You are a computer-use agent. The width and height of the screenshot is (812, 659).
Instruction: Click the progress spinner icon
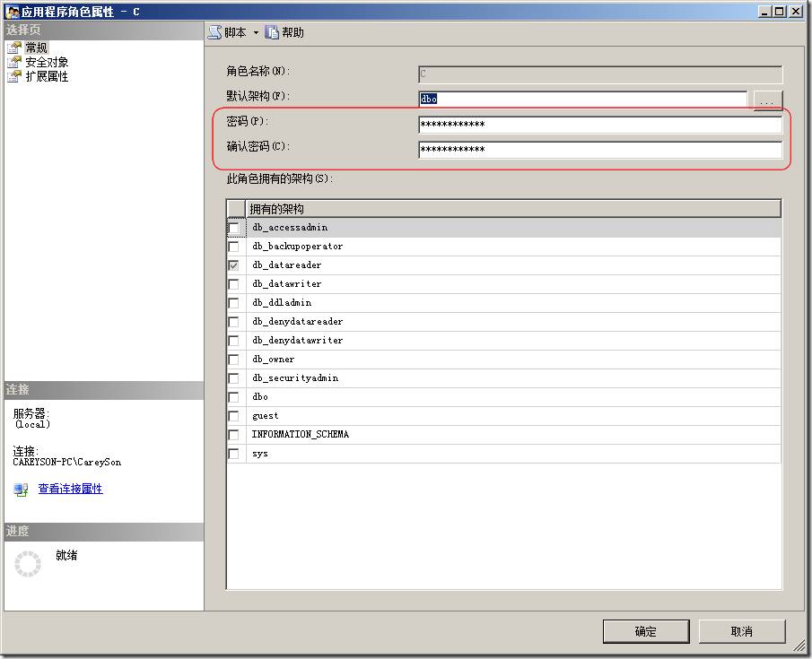click(x=28, y=564)
